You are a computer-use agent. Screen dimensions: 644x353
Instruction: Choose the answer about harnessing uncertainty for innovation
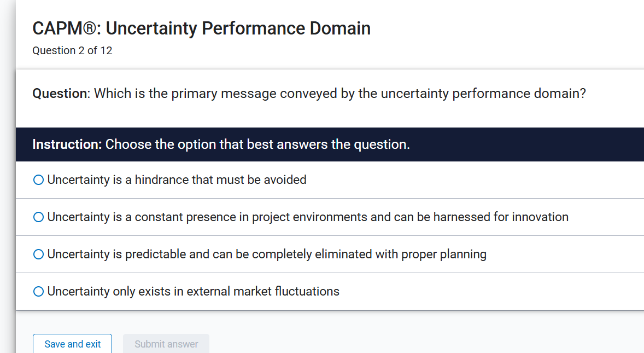[x=38, y=217]
